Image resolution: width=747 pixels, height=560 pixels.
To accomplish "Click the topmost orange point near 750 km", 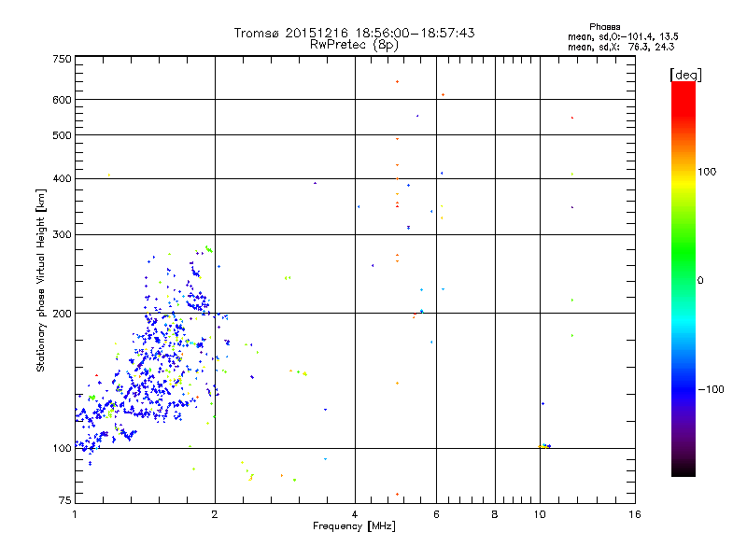I will [398, 82].
